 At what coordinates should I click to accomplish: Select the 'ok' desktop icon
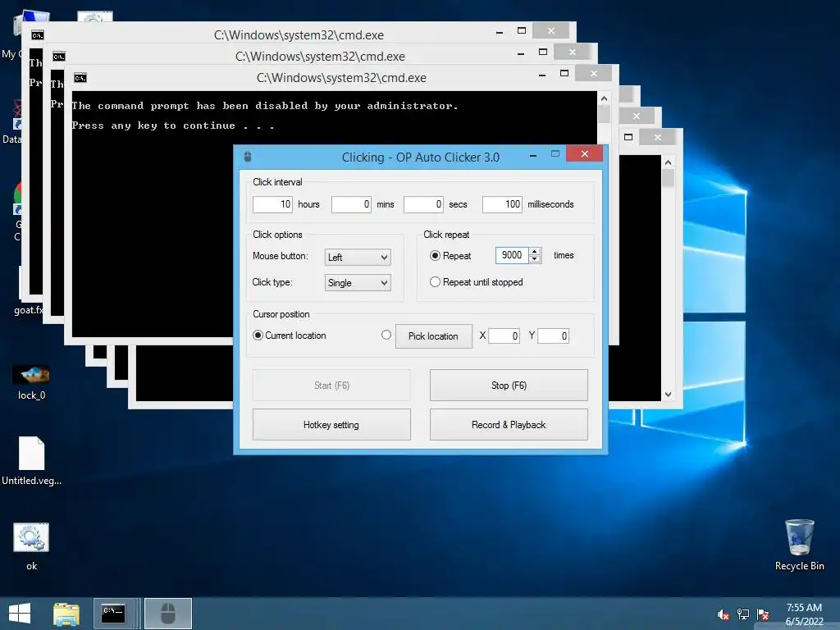click(32, 546)
